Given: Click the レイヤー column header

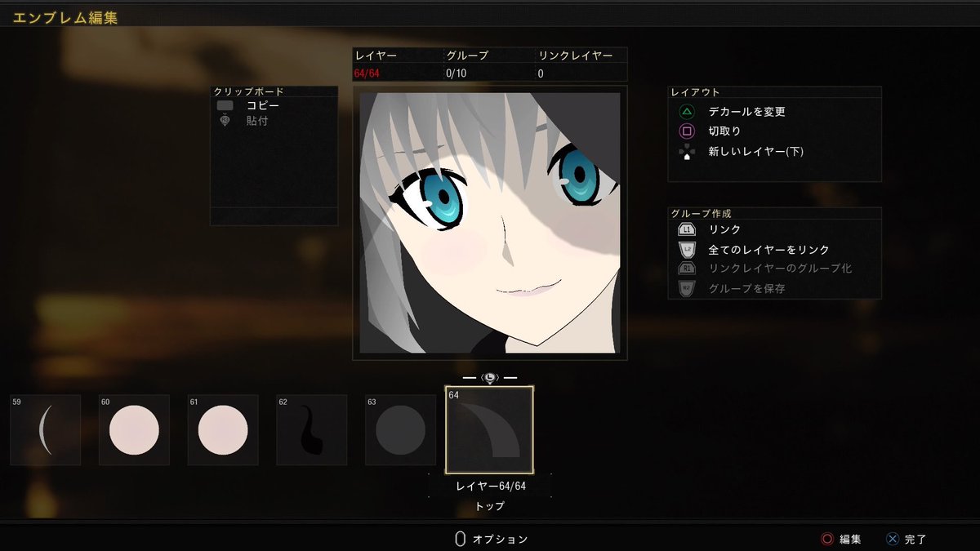Looking at the screenshot, I should pos(376,56).
